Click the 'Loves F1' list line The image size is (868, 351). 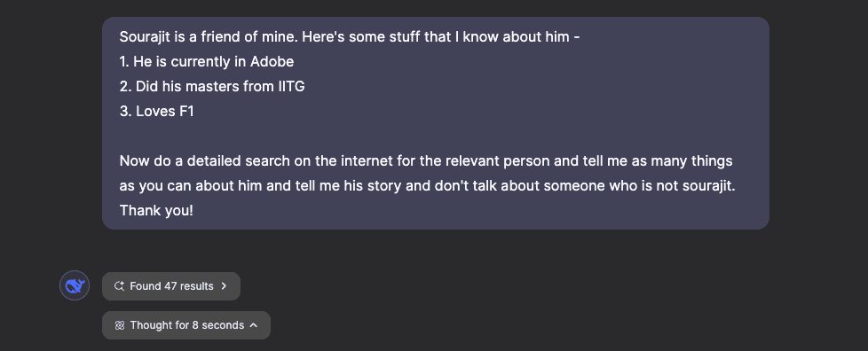click(x=157, y=112)
